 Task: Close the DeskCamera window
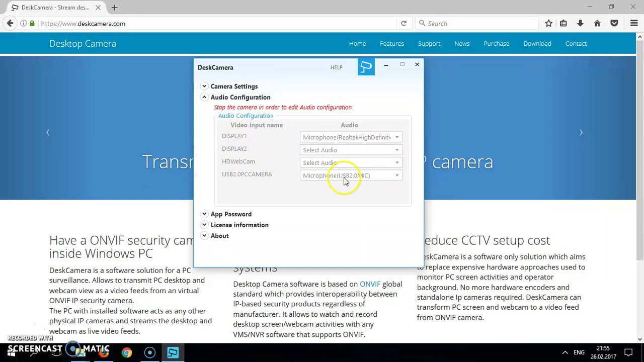tap(417, 64)
